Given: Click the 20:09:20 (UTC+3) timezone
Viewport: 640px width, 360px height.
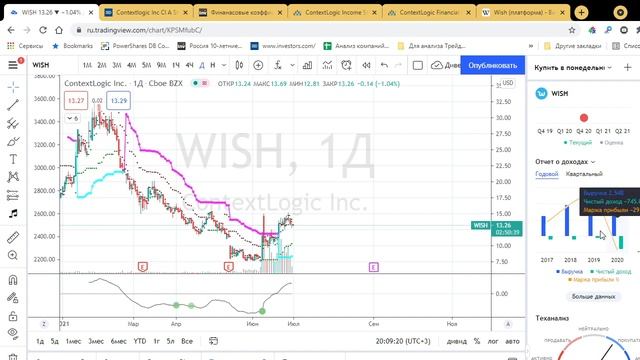Looking at the screenshot, I should pos(403,341).
